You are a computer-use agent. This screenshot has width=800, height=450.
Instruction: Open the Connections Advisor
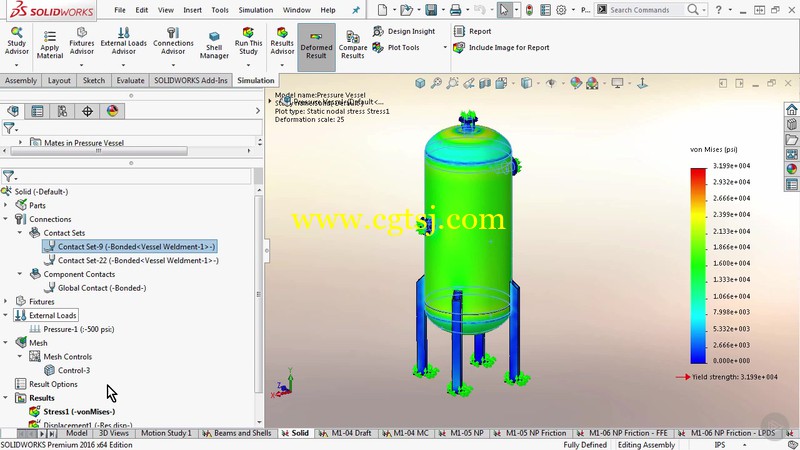(173, 41)
